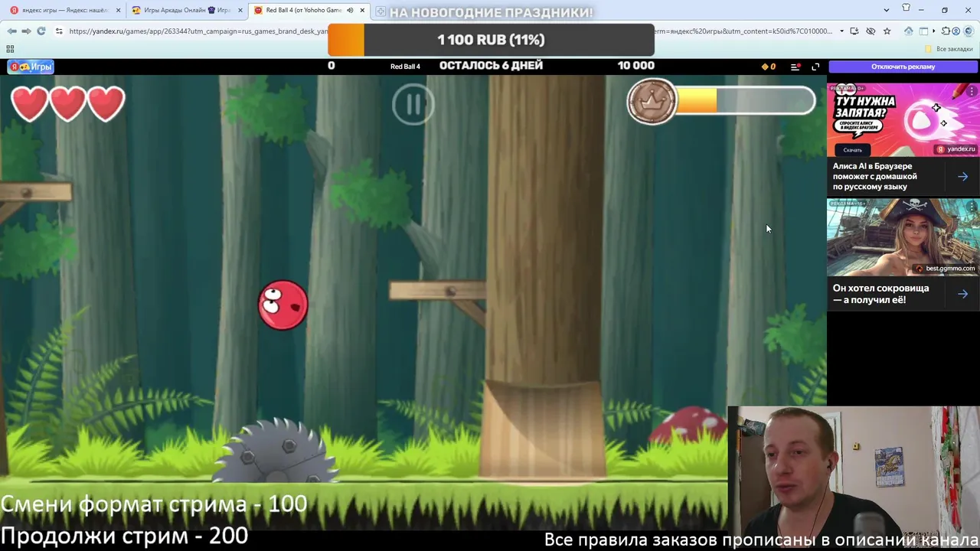Click the Red Ball 4 title text

(405, 67)
